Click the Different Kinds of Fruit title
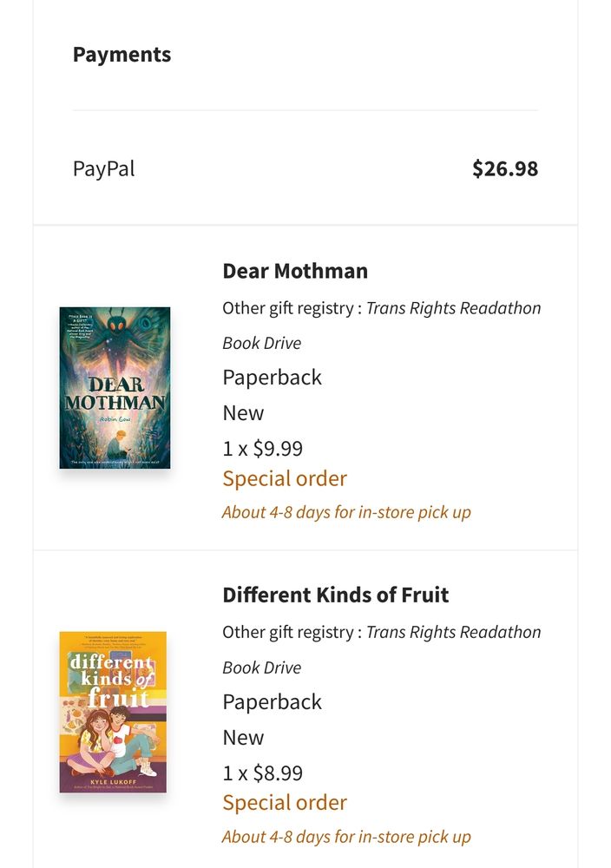Viewport: 611px width, 868px height. [x=335, y=595]
